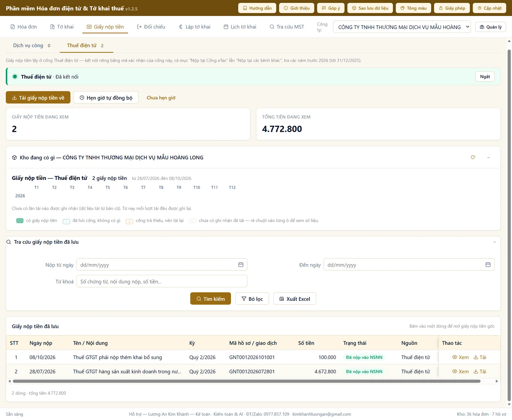
Task: View receipt GNT0012026101001 with Xem
Action: (x=460, y=357)
